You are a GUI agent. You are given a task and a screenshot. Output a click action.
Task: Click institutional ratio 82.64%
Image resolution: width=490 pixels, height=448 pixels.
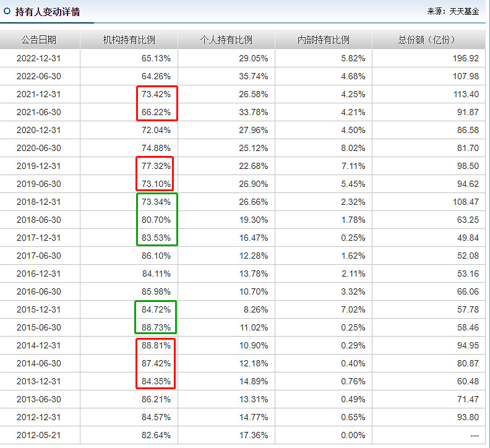click(156, 435)
